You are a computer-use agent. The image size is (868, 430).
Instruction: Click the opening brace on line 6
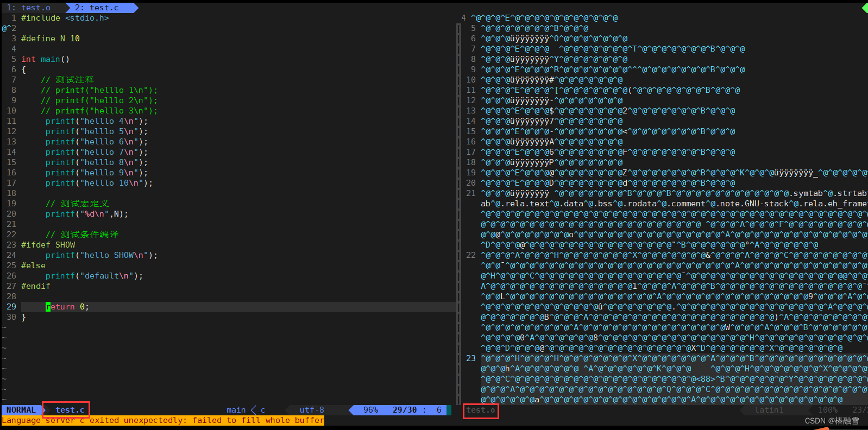click(23, 69)
